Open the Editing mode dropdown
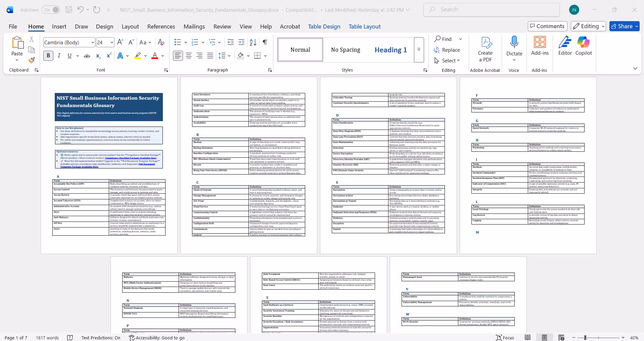 [x=589, y=26]
